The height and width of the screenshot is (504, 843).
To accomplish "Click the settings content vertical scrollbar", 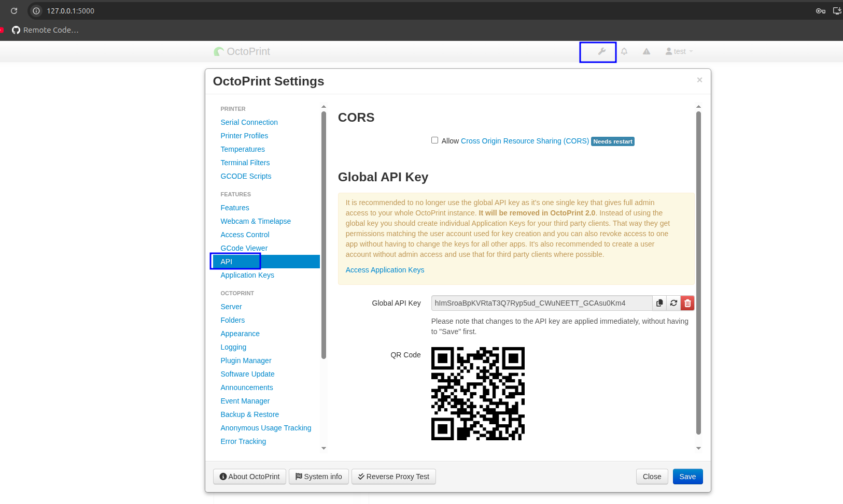I will click(698, 273).
